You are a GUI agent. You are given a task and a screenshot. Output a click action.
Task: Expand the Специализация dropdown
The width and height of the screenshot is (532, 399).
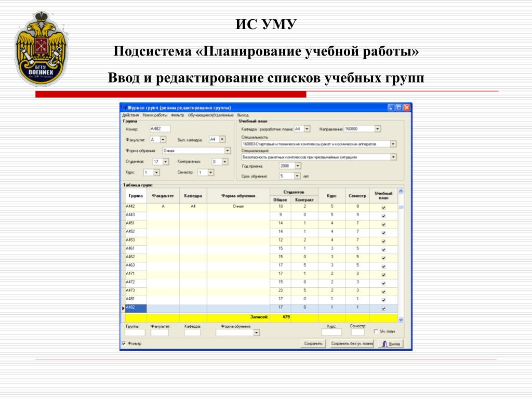click(x=394, y=157)
